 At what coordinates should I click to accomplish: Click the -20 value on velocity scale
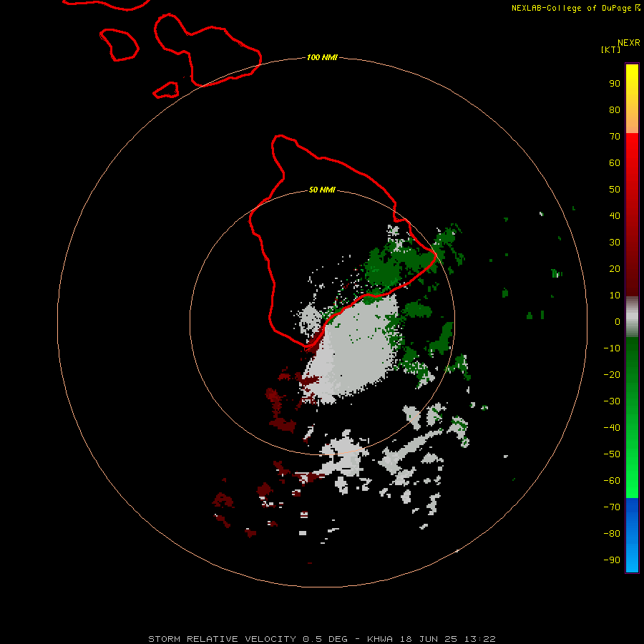coord(612,374)
